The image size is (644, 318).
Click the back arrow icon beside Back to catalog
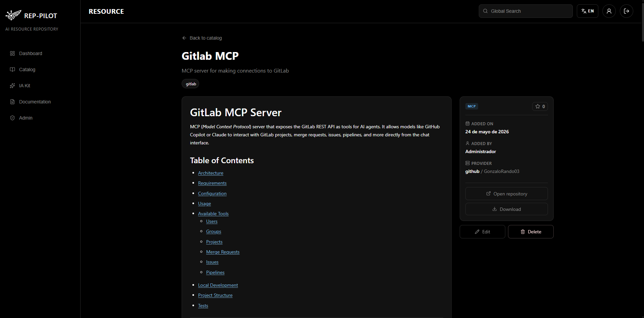pos(184,38)
